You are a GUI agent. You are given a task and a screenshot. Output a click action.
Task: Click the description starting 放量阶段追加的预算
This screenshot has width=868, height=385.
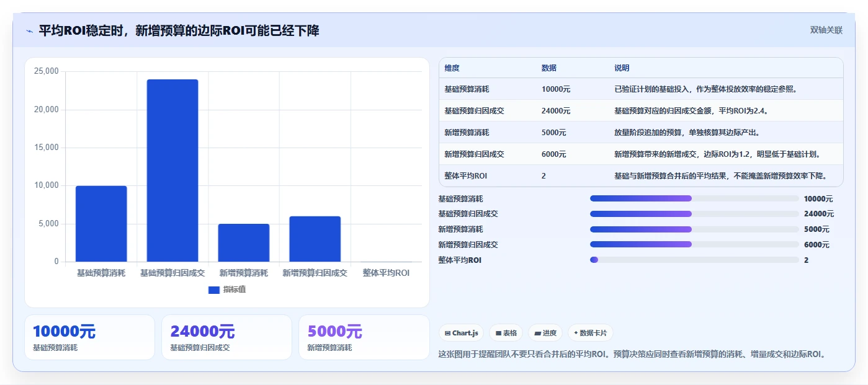[687, 133]
